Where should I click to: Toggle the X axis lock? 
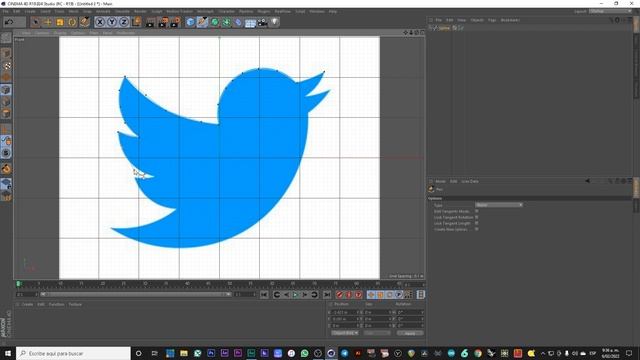pyautogui.click(x=100, y=22)
